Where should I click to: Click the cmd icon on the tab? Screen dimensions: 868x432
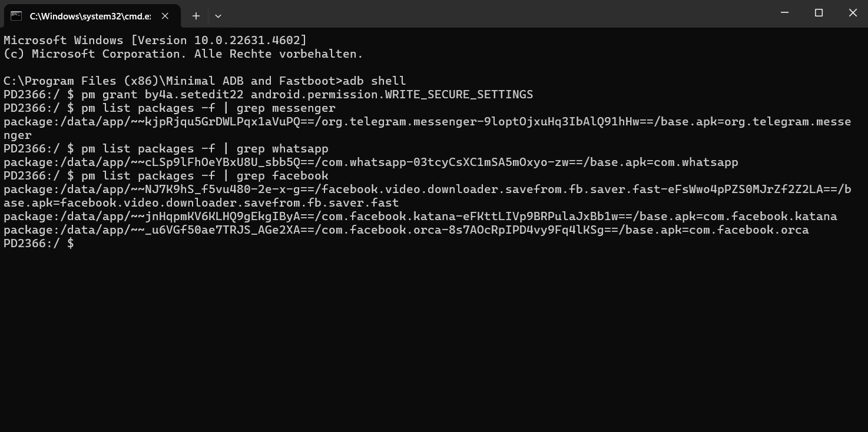pyautogui.click(x=16, y=16)
